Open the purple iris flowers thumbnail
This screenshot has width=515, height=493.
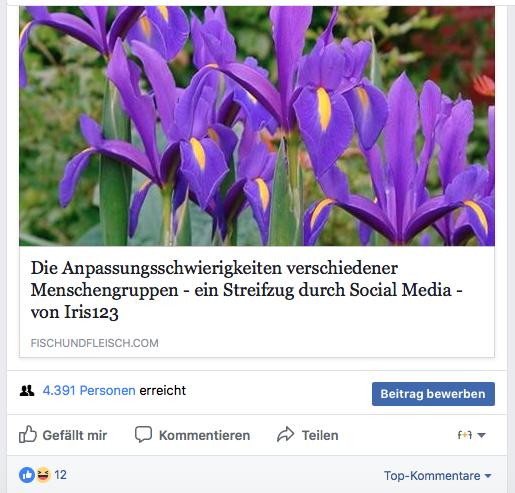tap(257, 126)
